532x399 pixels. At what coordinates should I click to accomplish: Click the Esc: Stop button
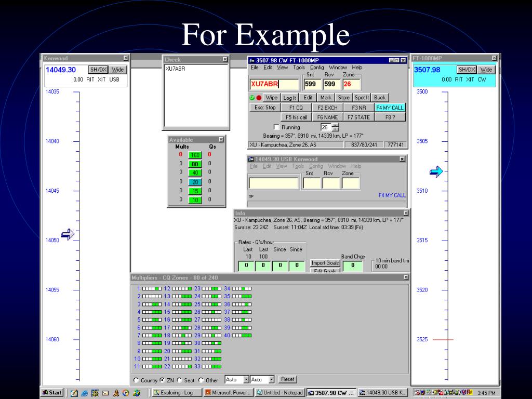tap(265, 108)
